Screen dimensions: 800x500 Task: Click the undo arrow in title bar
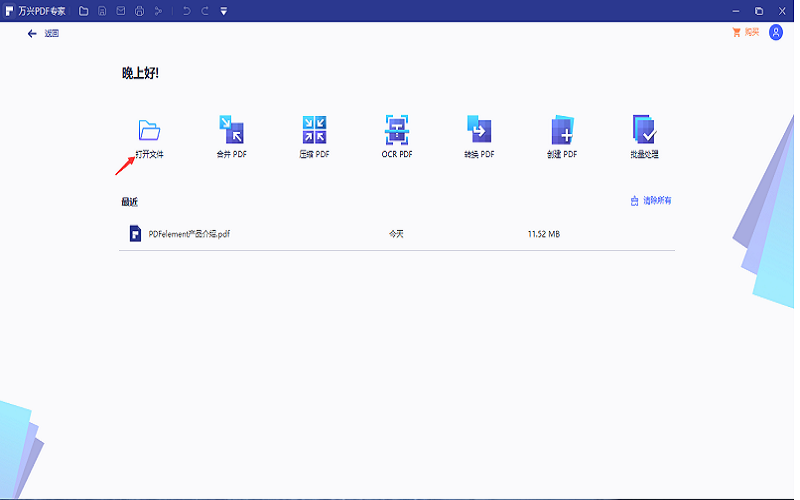pos(186,11)
